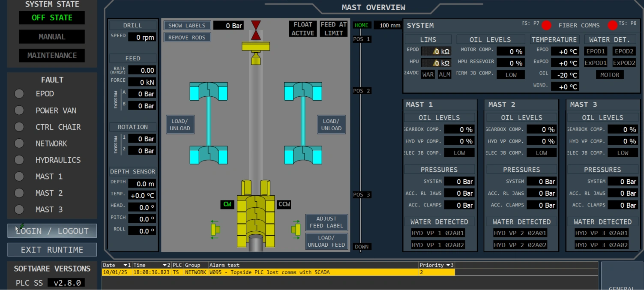
Task: Select the W095 Topside PLC lost comms alarm
Action: click(x=279, y=272)
